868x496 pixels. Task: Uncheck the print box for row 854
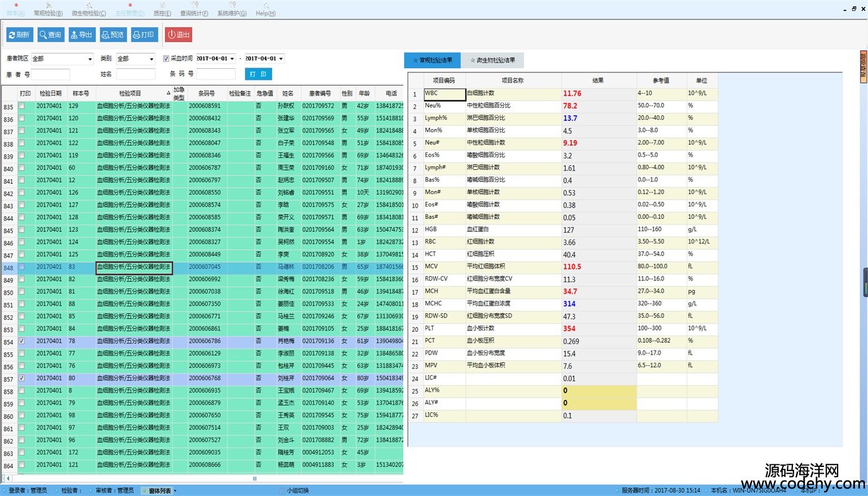[22, 342]
